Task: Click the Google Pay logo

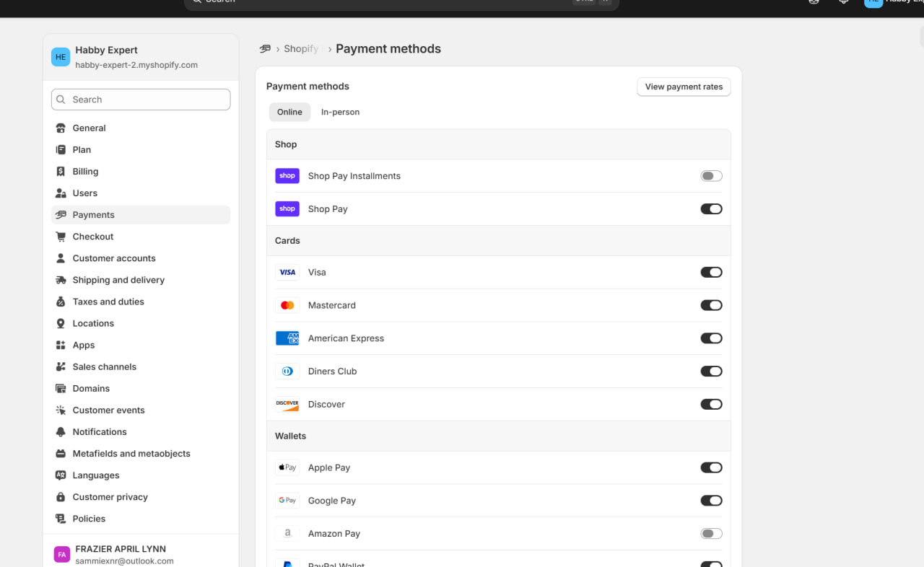Action: tap(287, 501)
